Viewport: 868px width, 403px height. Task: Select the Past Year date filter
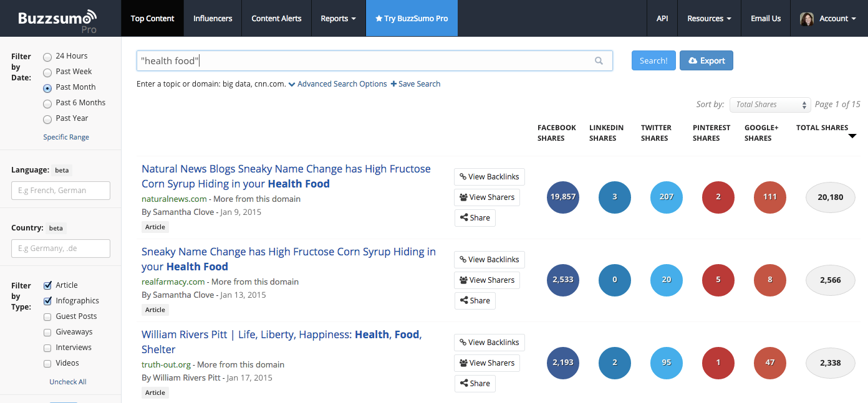[x=47, y=119]
